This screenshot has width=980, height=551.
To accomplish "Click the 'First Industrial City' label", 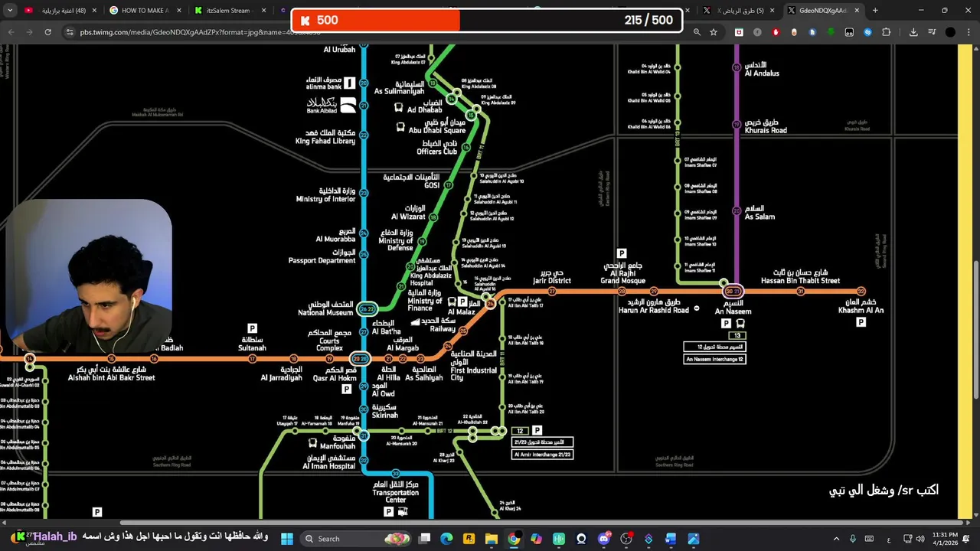I will tap(474, 366).
